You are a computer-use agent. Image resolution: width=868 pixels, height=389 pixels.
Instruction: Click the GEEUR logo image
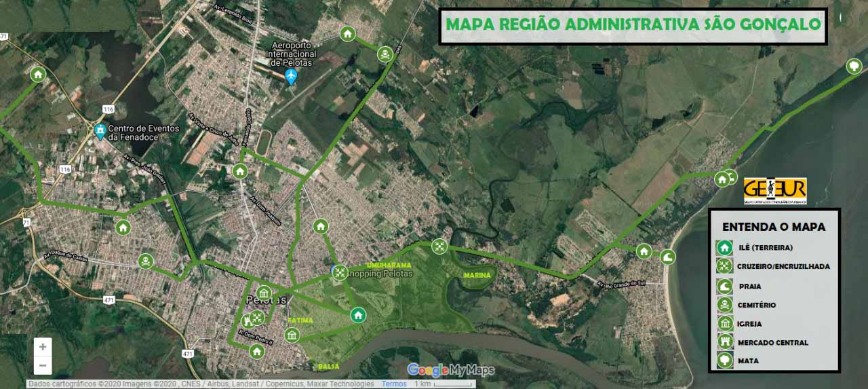click(774, 191)
